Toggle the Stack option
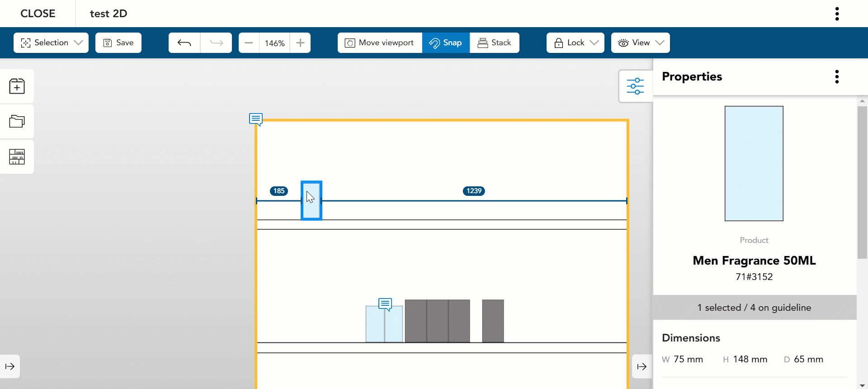This screenshot has height=389, width=868. (x=495, y=43)
